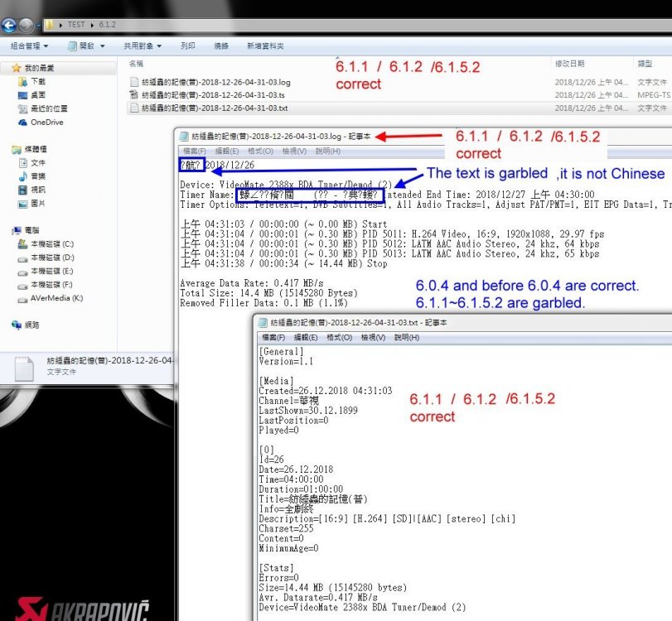This screenshot has height=621, width=672.
Task: Sort files by the 修改日期 column header
Action: (x=569, y=64)
